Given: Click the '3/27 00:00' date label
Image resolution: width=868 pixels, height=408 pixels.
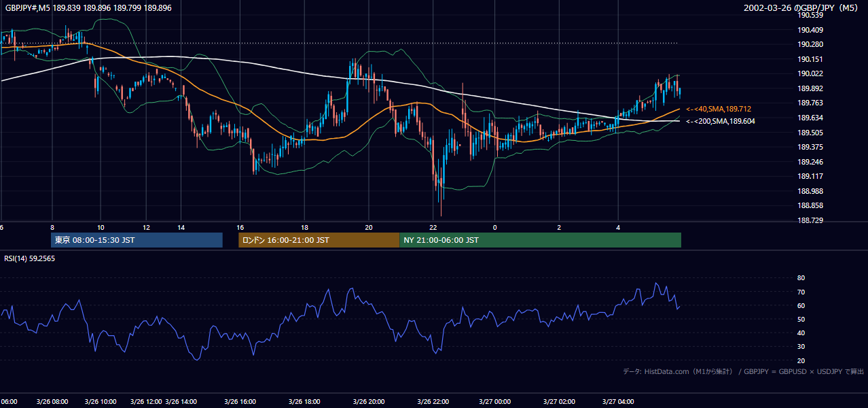Looking at the screenshot, I should tap(494, 402).
